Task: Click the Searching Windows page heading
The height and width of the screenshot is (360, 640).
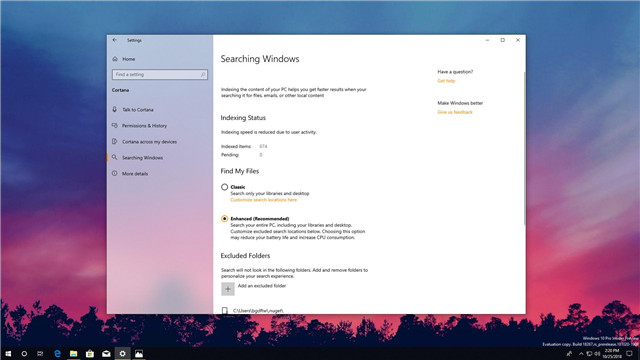Action: (x=260, y=59)
